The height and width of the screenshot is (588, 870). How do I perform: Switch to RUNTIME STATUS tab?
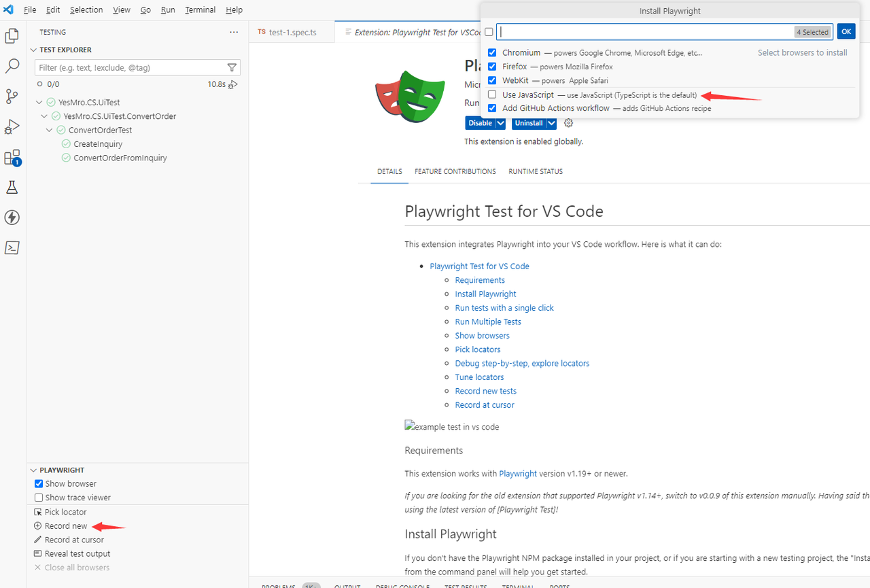coord(536,171)
